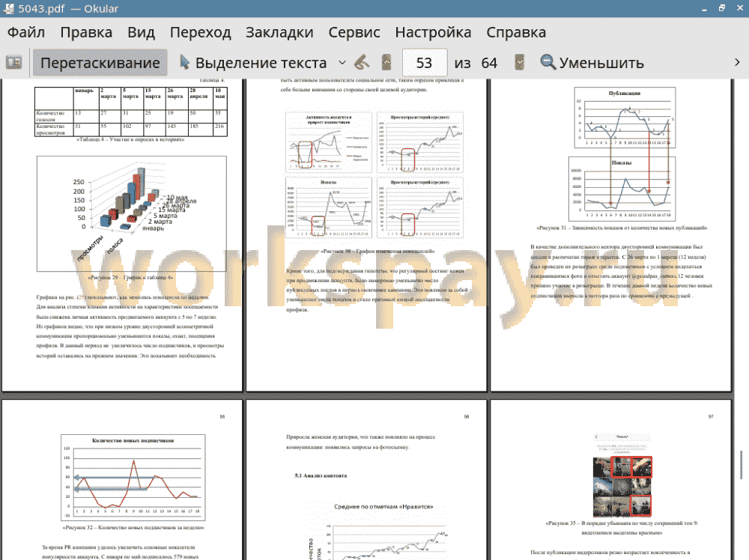Go to previous page icon
This screenshot has width=749, height=560.
click(386, 63)
